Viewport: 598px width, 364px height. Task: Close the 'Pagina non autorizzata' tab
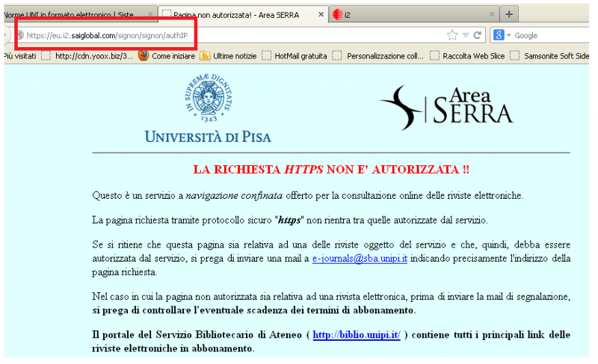321,14
